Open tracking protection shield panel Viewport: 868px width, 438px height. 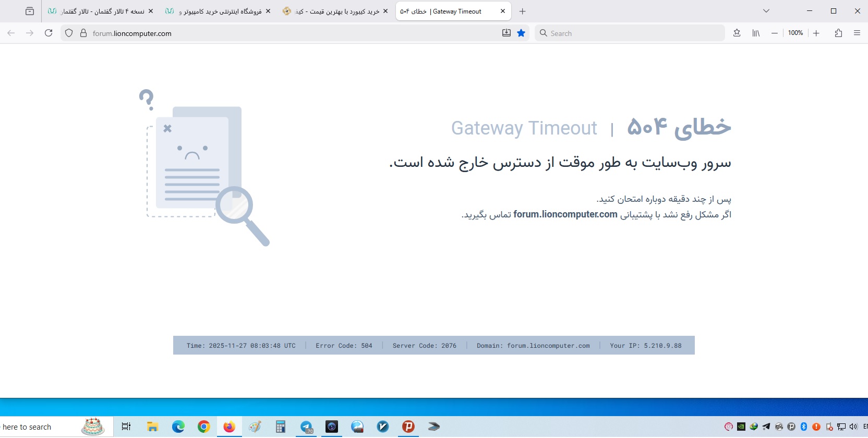[x=69, y=33]
